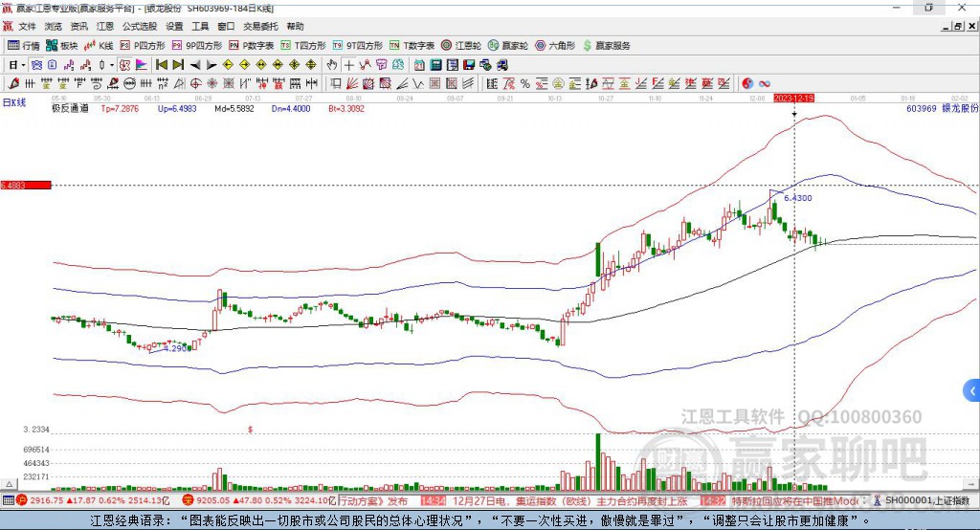Click the SH000001 上证指数 status entry

[922, 500]
